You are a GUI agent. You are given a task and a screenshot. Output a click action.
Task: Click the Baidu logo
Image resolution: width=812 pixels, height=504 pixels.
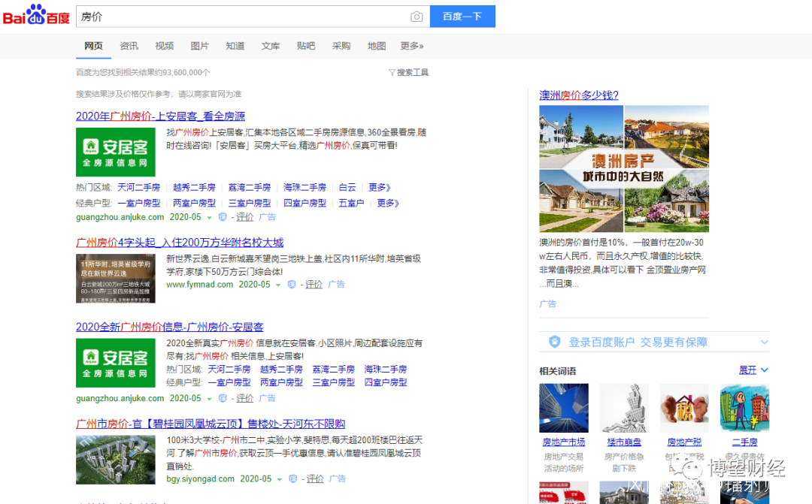click(x=36, y=16)
